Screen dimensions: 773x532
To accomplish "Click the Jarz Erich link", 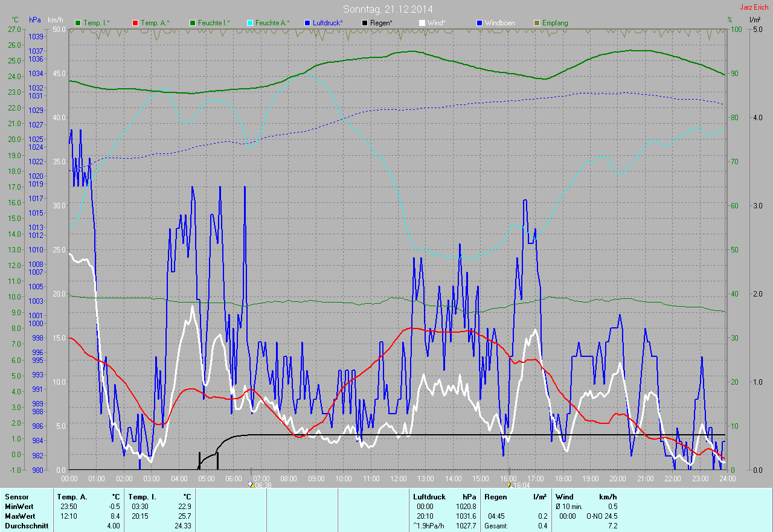I will 754,7.
